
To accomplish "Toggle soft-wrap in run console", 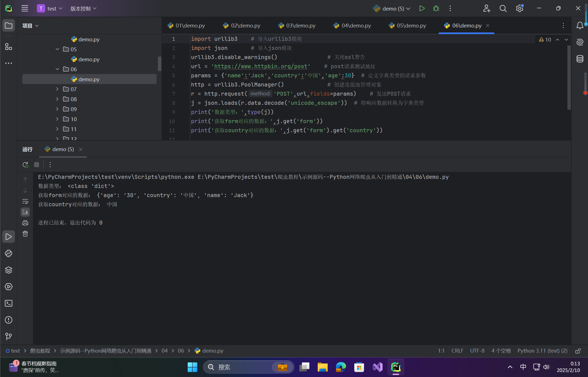I will click(25, 202).
